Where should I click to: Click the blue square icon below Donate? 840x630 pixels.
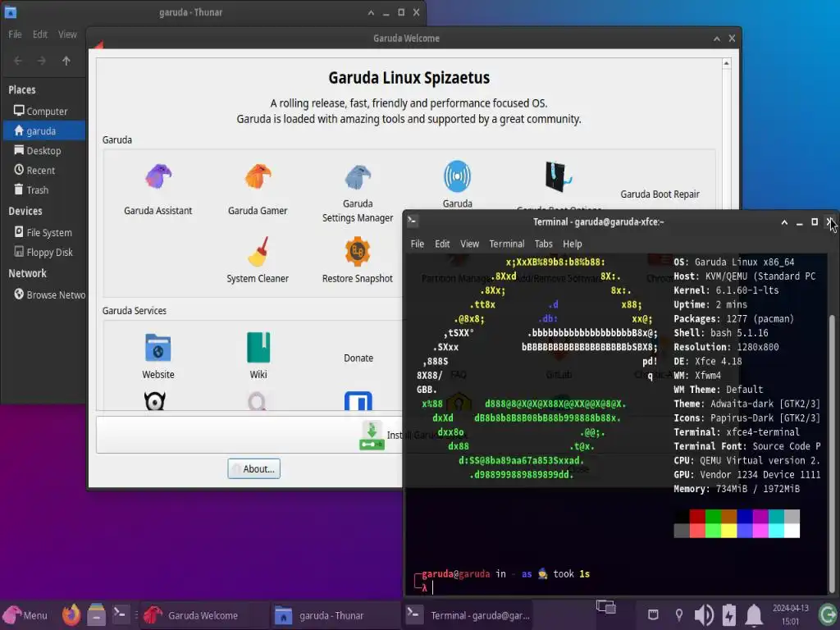(358, 400)
